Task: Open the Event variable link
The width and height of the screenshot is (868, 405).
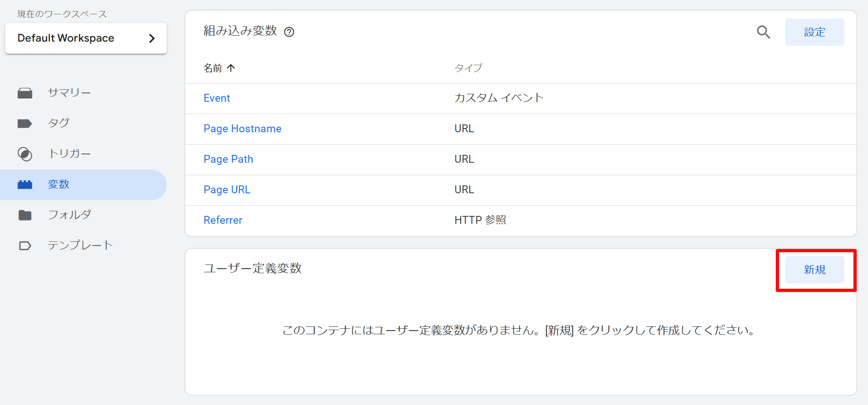Action: click(x=217, y=98)
